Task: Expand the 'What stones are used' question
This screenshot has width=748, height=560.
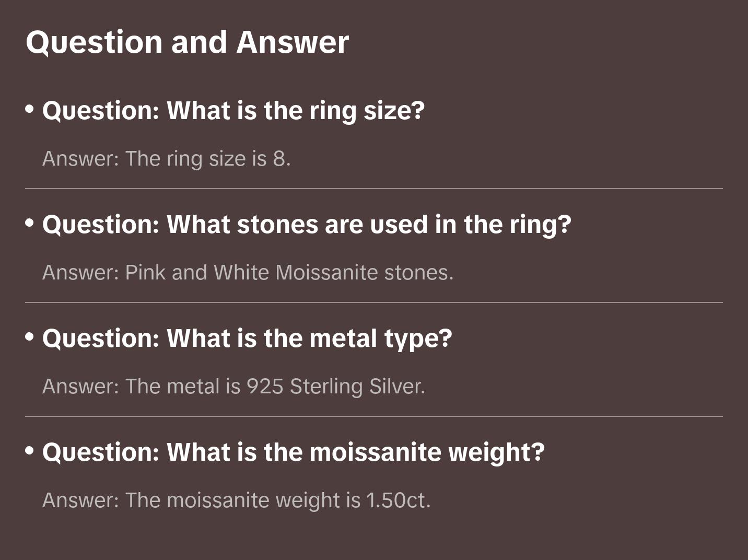Action: tap(307, 225)
